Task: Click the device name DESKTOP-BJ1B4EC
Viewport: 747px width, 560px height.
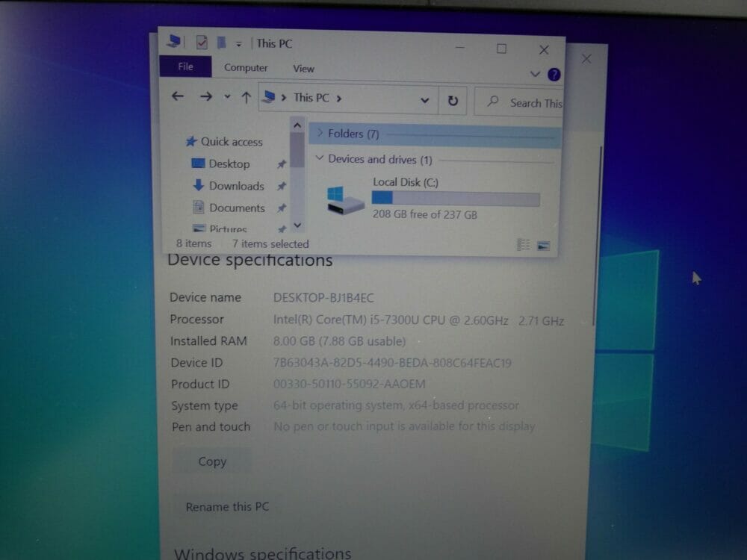Action: click(323, 298)
